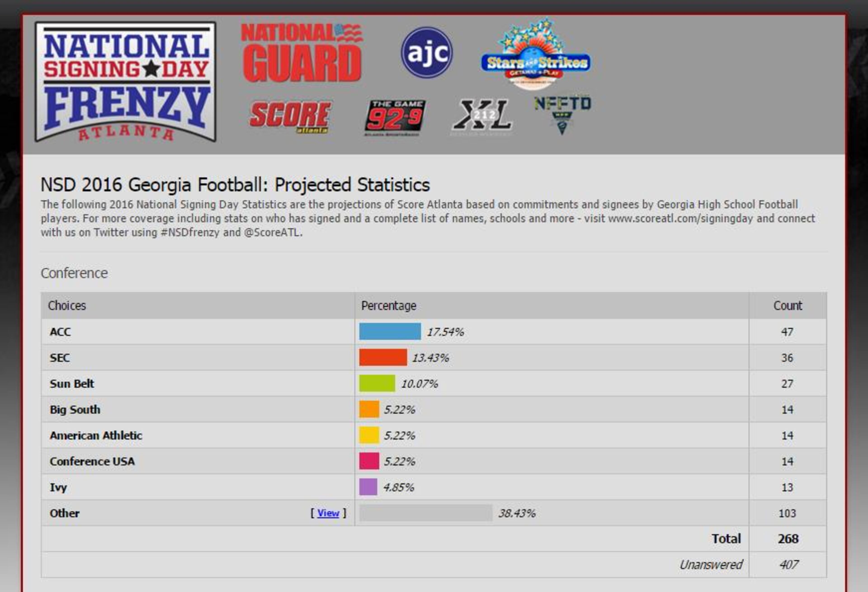Click the Score Atlanta logo
Image resolution: width=868 pixels, height=592 pixels.
290,116
